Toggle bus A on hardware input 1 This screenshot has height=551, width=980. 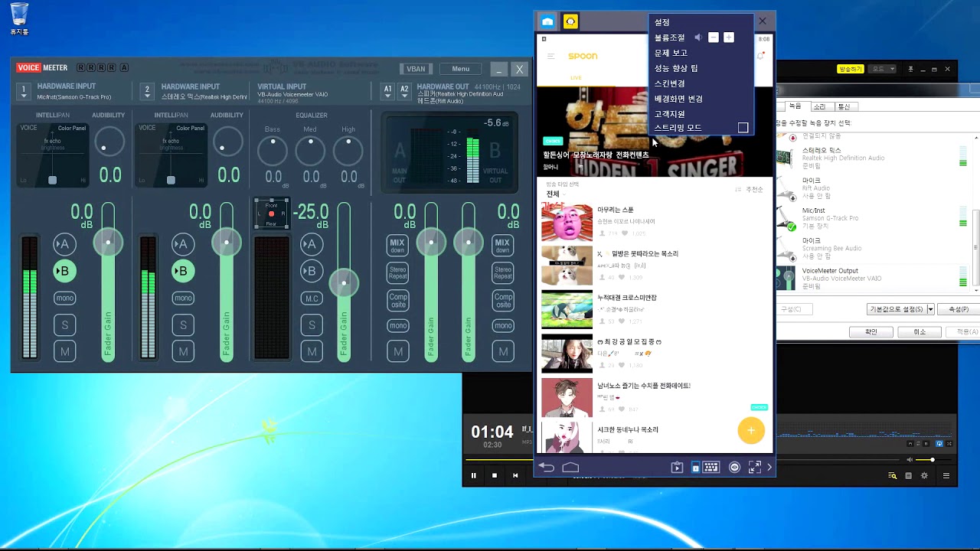[65, 244]
